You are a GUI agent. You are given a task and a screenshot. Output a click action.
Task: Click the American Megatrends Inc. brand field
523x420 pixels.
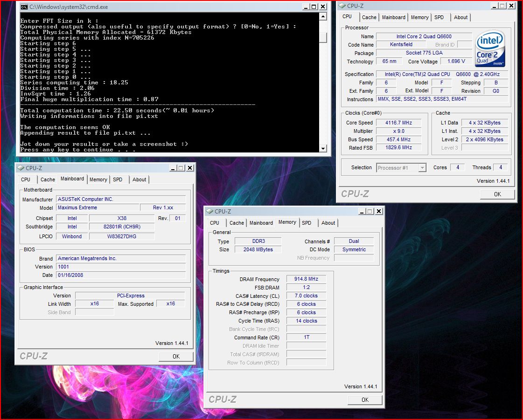coord(121,258)
